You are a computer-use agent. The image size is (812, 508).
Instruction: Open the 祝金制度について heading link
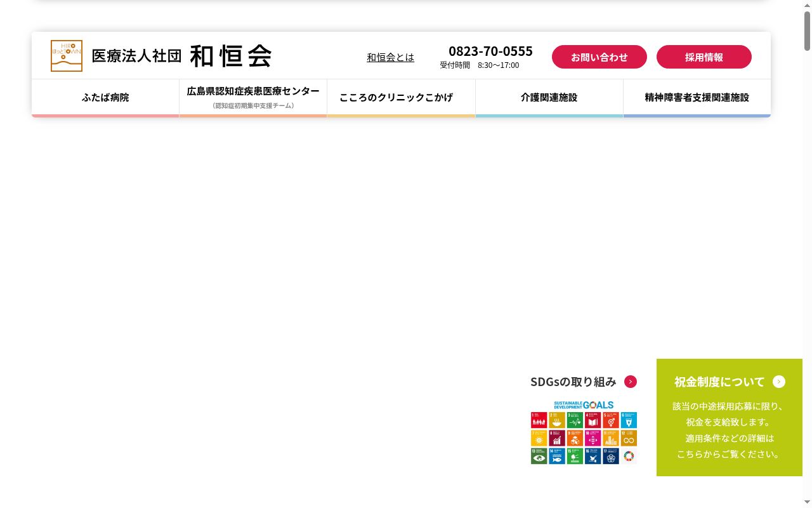[x=719, y=382]
